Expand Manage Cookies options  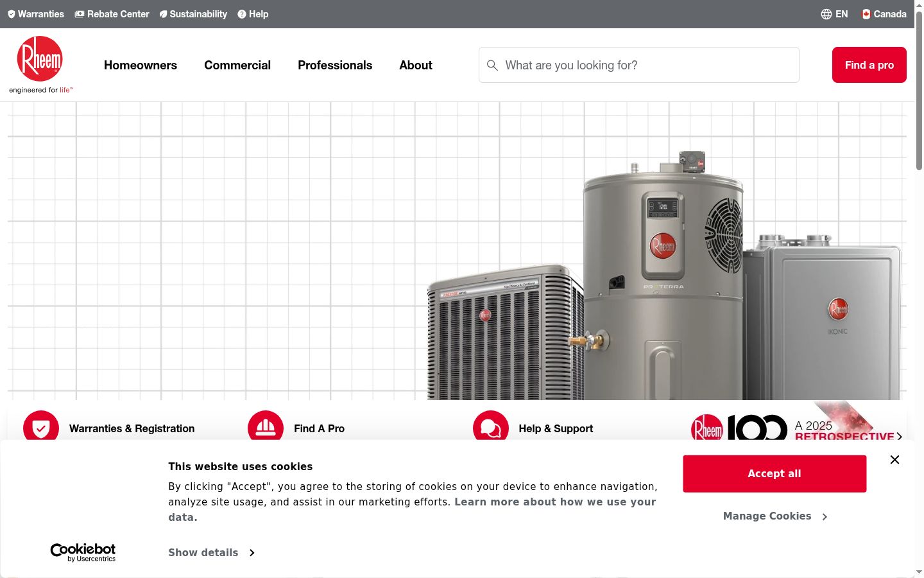tap(774, 516)
